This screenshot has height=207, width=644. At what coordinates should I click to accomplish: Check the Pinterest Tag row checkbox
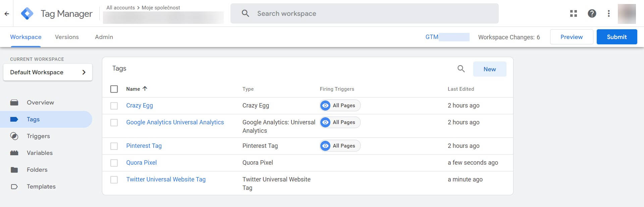(114, 146)
